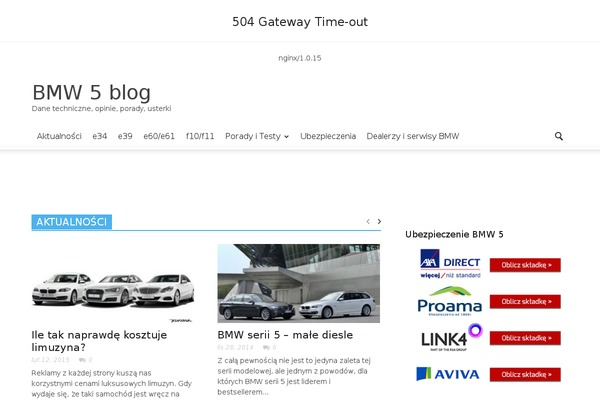Open the two BMWs by building thumbnail
Viewport: 600px width, 400px height.
tap(298, 284)
